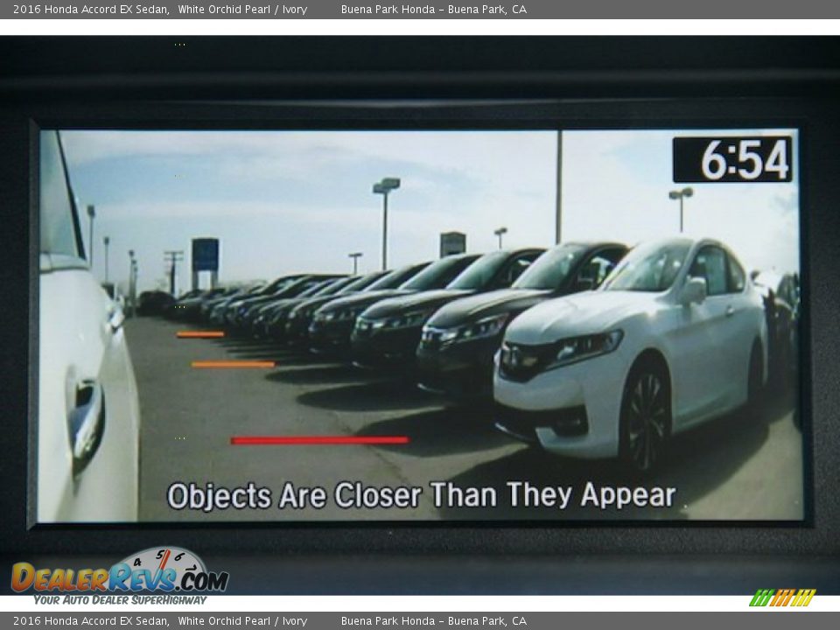Tap the twin-head light pole near center
This screenshot has width=840, height=630.
point(385,219)
